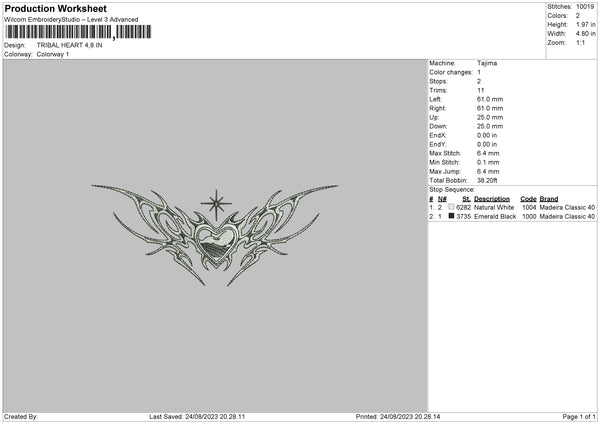Click the EndY value 0.00 in

pos(487,144)
